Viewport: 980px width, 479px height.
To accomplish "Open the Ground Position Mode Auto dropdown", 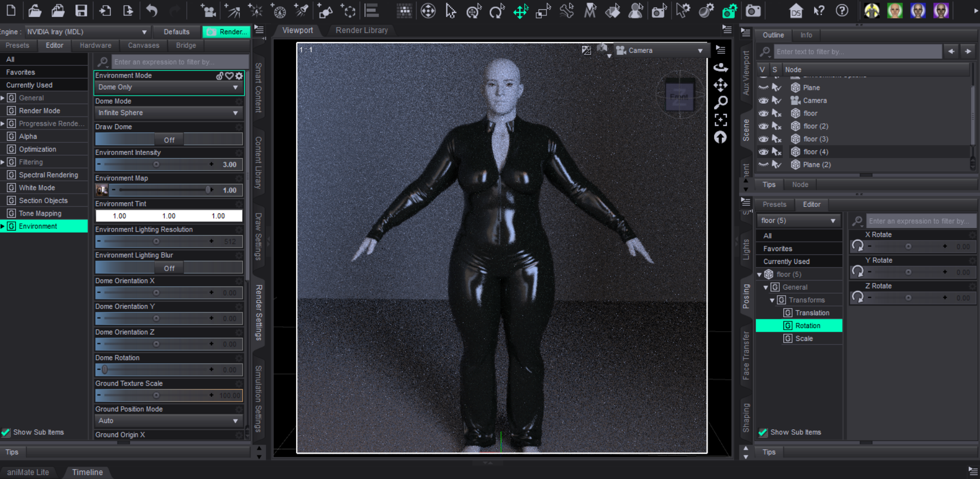I will pyautogui.click(x=169, y=421).
